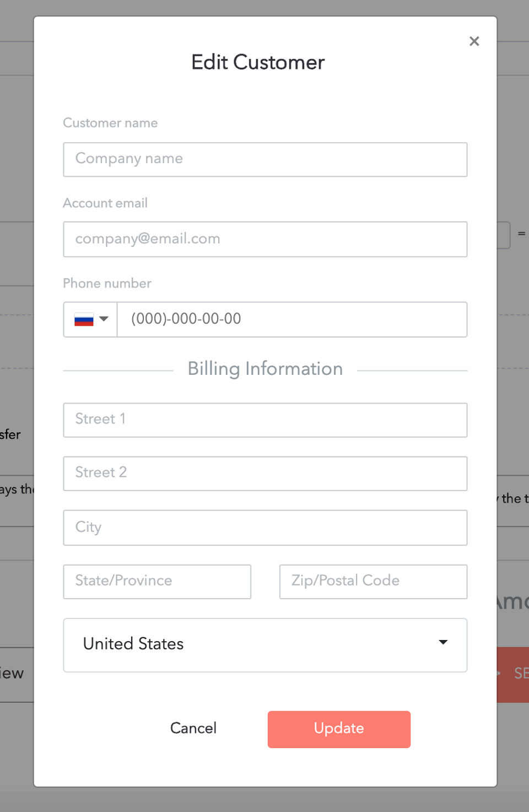Click the Update button

point(339,729)
